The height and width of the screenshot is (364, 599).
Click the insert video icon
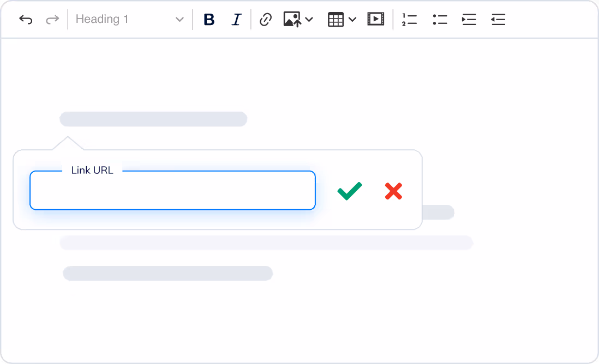[375, 20]
